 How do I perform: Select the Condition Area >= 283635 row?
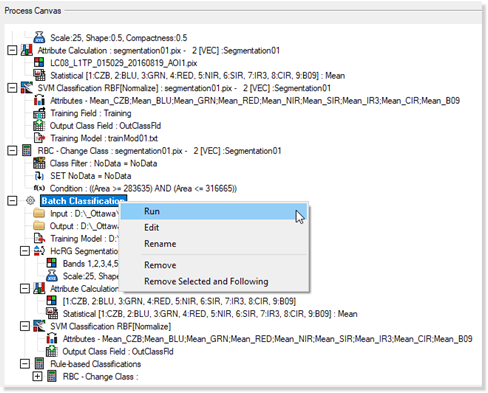click(x=143, y=189)
